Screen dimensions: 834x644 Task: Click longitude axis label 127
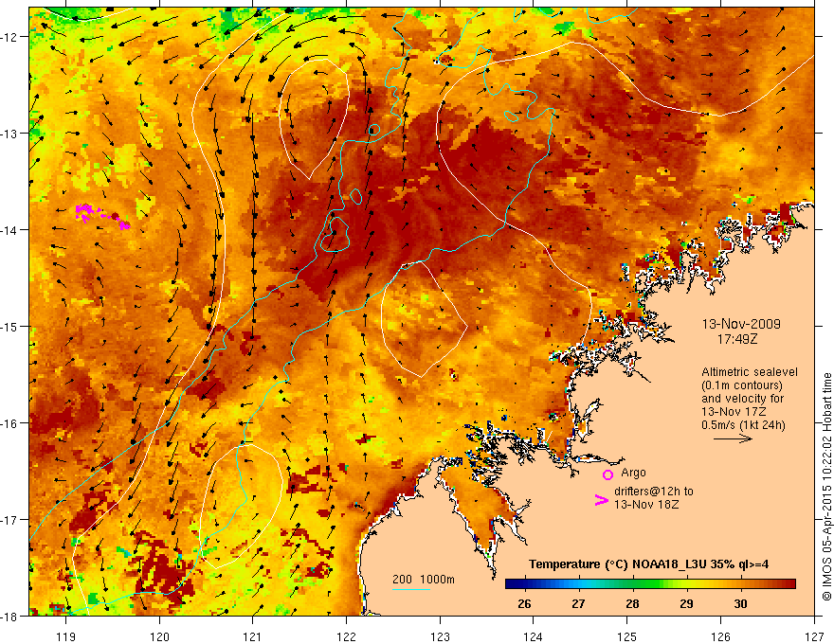click(814, 636)
